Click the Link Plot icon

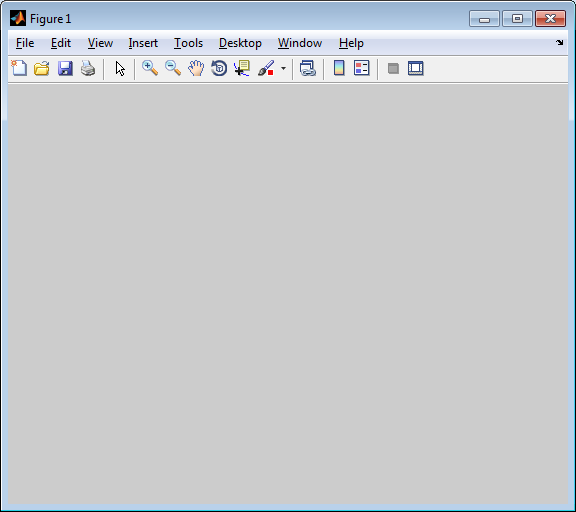click(307, 68)
